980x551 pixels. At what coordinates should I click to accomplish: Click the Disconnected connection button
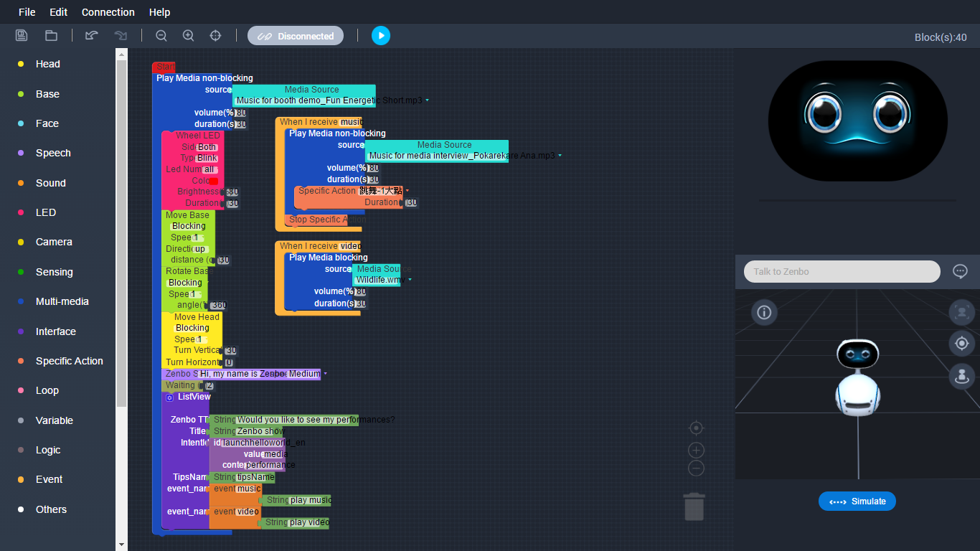[x=296, y=36]
